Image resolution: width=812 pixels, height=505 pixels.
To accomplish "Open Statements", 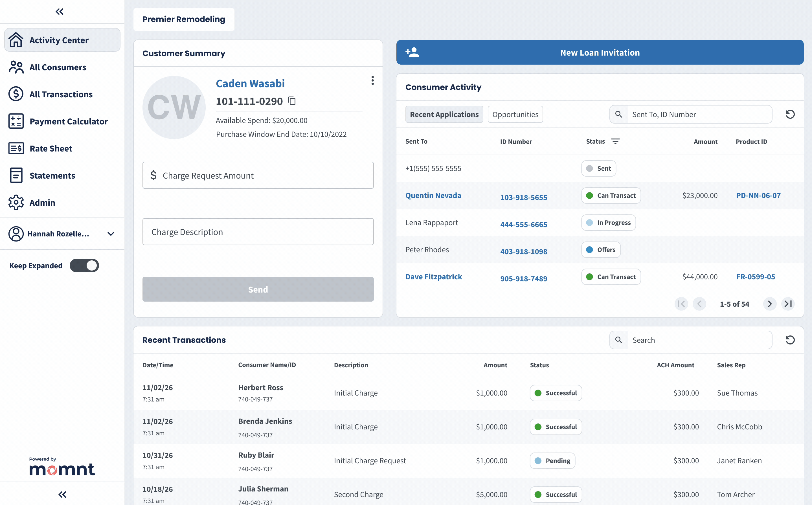I will pos(52,175).
